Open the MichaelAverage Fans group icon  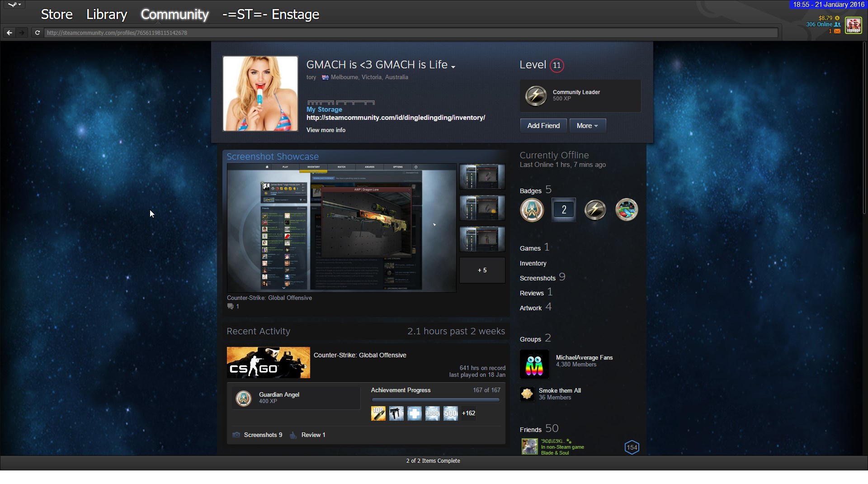(x=534, y=364)
